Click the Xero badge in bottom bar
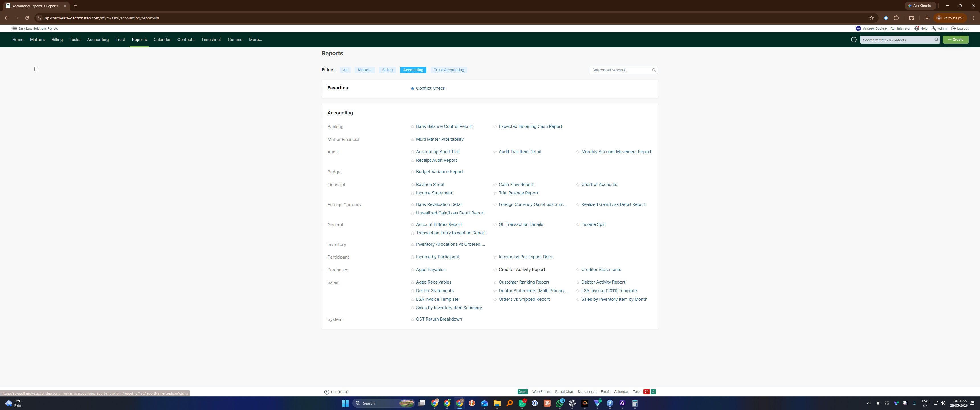The image size is (980, 410). [x=523, y=392]
